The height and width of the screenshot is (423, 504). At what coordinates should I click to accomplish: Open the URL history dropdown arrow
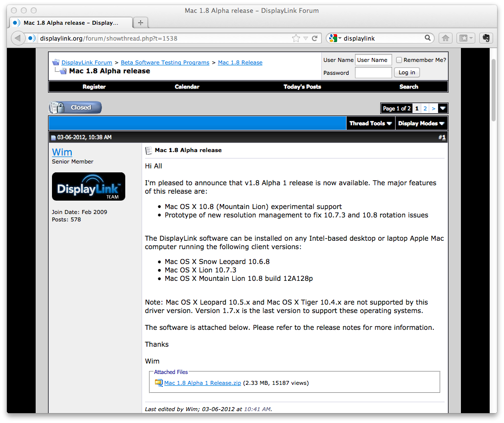coord(305,38)
